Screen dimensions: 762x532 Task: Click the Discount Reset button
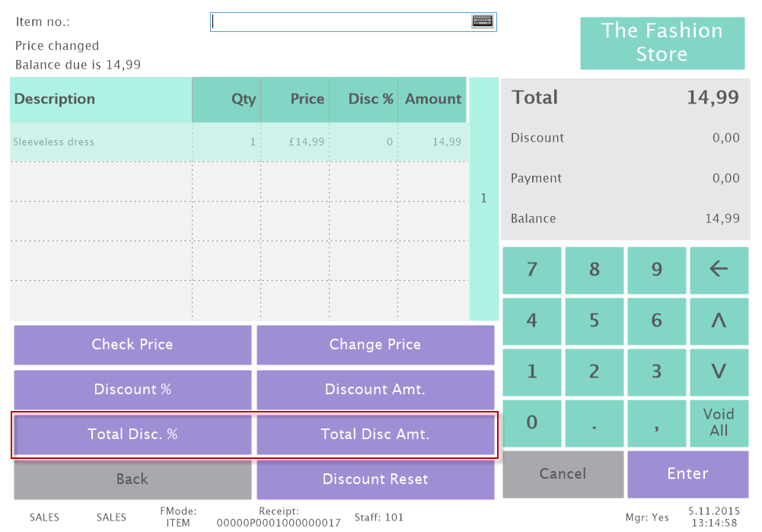(x=375, y=479)
